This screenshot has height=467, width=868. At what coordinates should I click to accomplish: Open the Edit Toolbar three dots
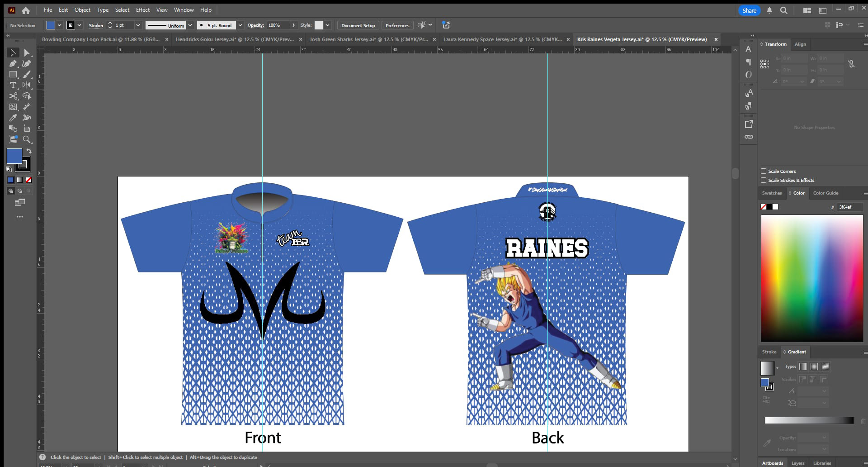click(x=20, y=217)
